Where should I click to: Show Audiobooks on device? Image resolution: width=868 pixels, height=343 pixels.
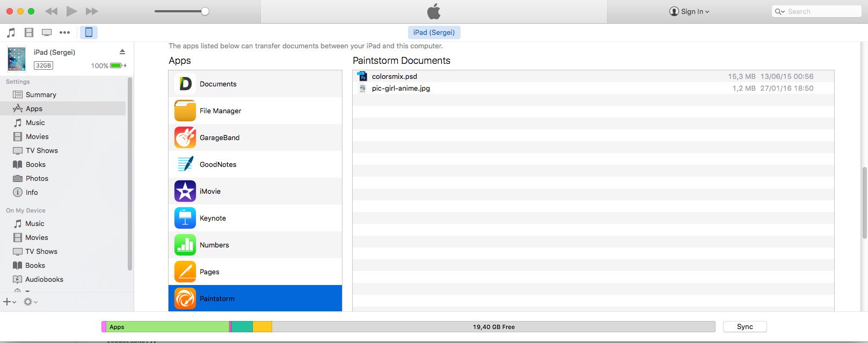(63, 279)
